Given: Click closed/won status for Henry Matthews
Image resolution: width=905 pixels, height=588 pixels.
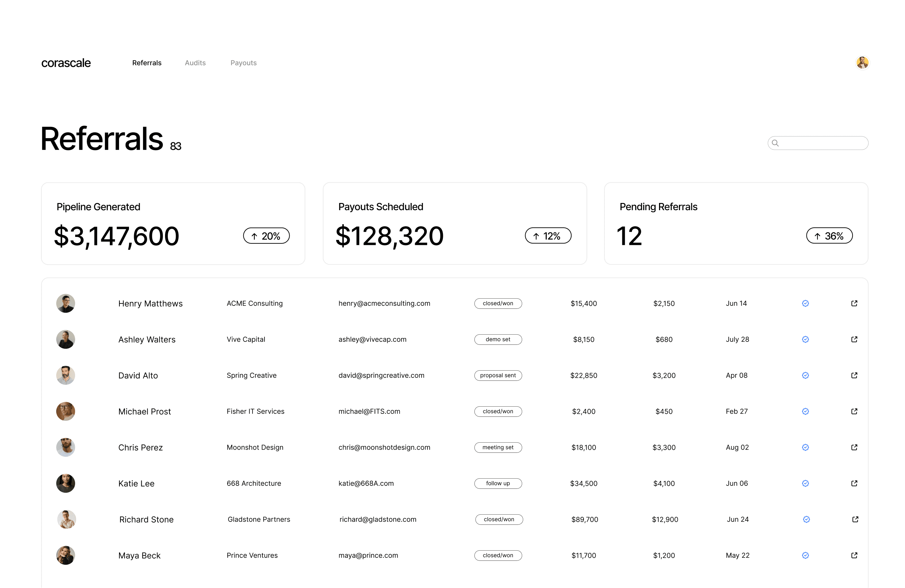Looking at the screenshot, I should 498,303.
